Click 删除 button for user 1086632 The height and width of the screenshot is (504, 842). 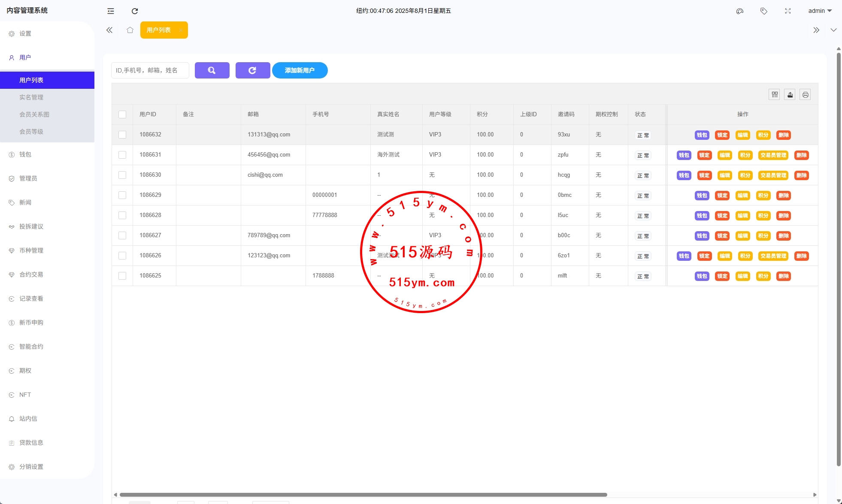coord(784,135)
